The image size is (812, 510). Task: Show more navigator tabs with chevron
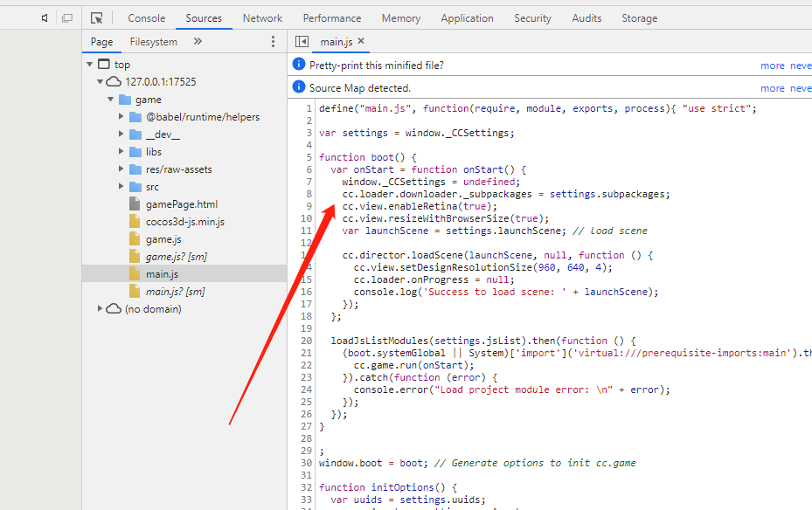coord(198,41)
